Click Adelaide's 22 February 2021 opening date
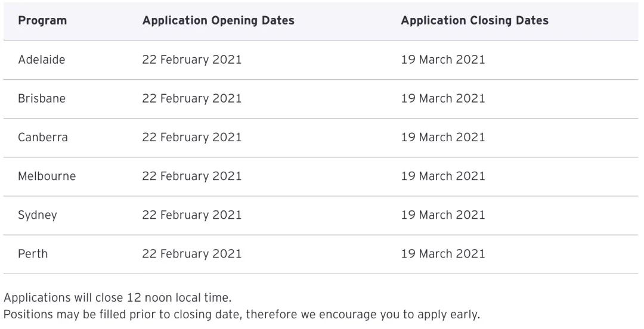Image resolution: width=644 pixels, height=329 pixels. point(192,60)
